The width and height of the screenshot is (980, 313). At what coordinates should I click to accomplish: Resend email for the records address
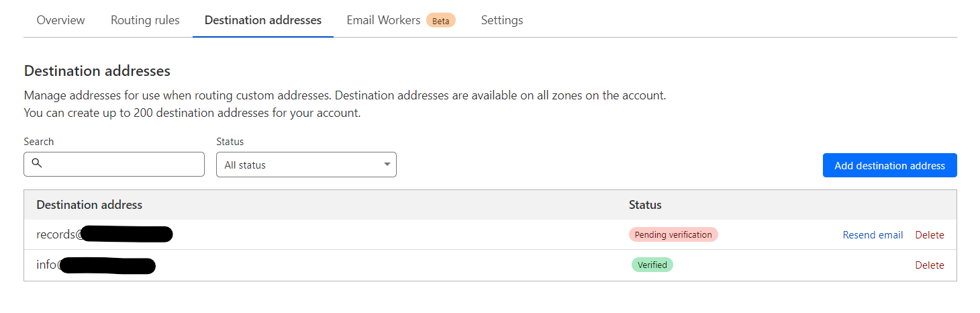tap(873, 235)
